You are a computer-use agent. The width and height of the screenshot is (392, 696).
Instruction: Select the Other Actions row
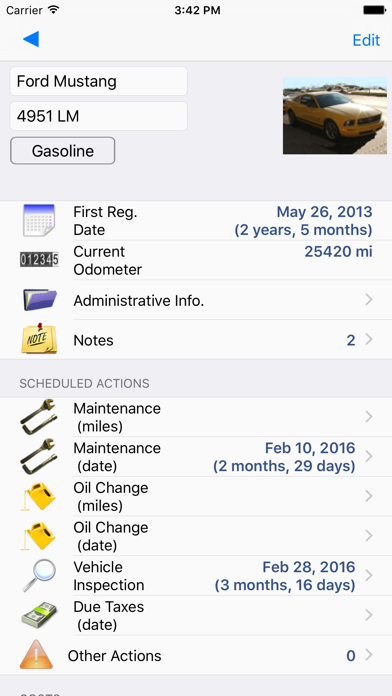196,655
